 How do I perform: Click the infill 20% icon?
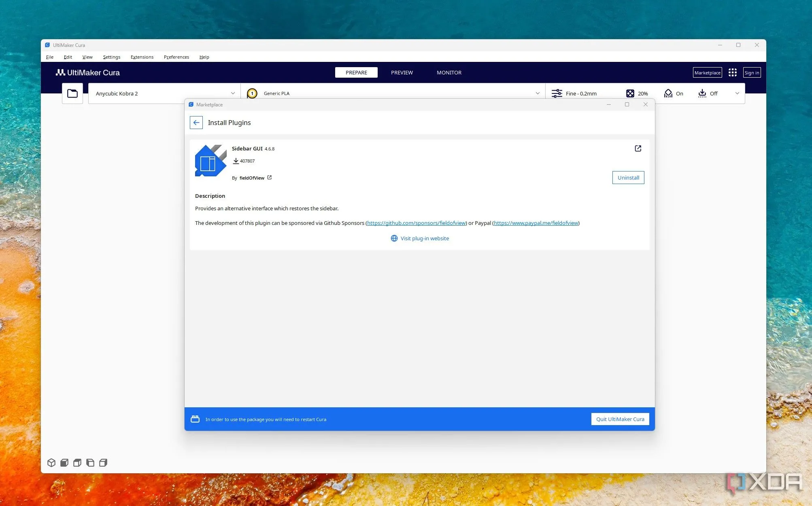click(x=630, y=93)
